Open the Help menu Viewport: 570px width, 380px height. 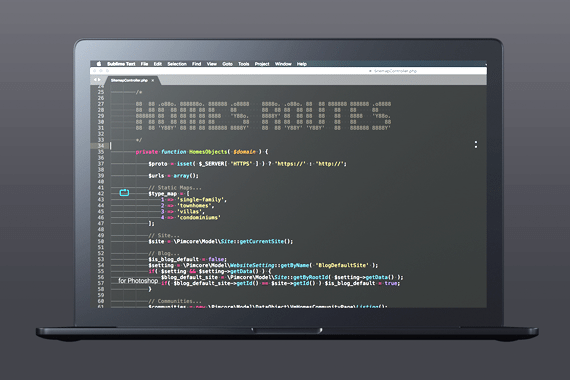point(302,64)
